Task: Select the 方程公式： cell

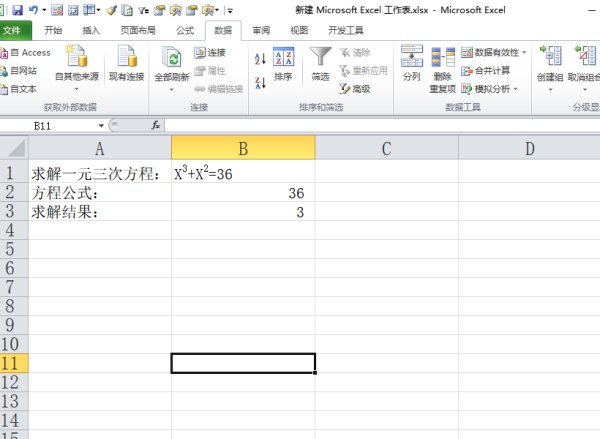Action: (x=100, y=192)
